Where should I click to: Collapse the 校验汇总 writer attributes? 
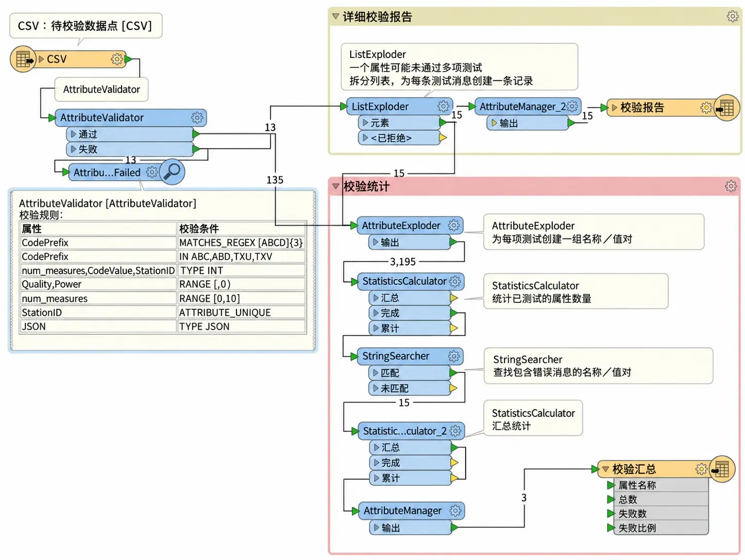[x=605, y=469]
